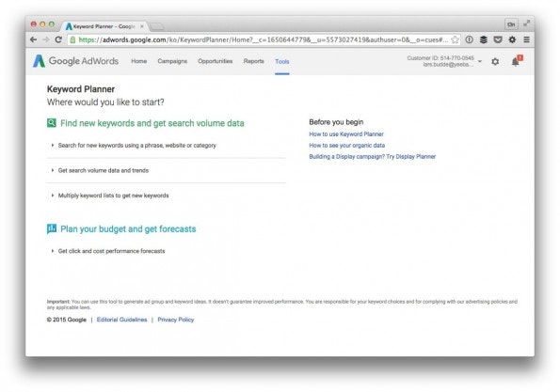Screen dimensions: 560x392
Task: Click the Before you begin heading
Action: [x=336, y=122]
